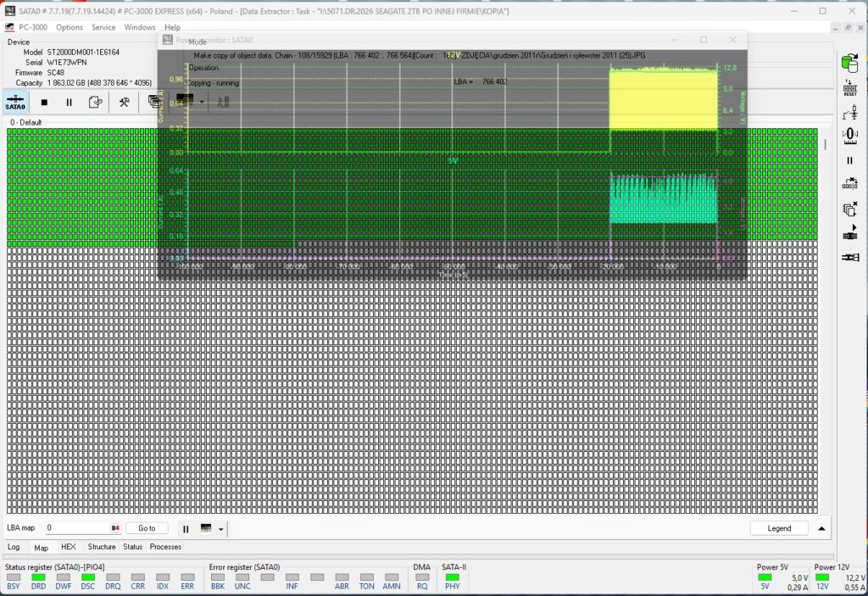Select the SATA0 port button
The height and width of the screenshot is (596, 868).
[15, 102]
